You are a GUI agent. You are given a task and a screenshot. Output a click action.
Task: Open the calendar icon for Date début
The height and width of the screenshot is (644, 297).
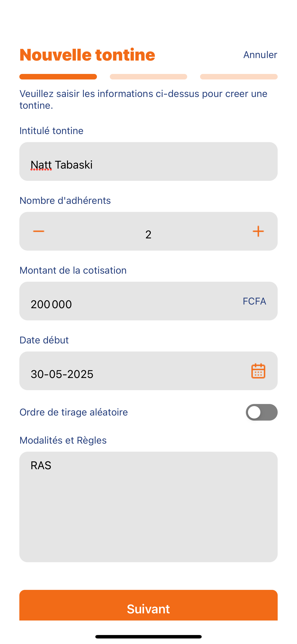(258, 371)
